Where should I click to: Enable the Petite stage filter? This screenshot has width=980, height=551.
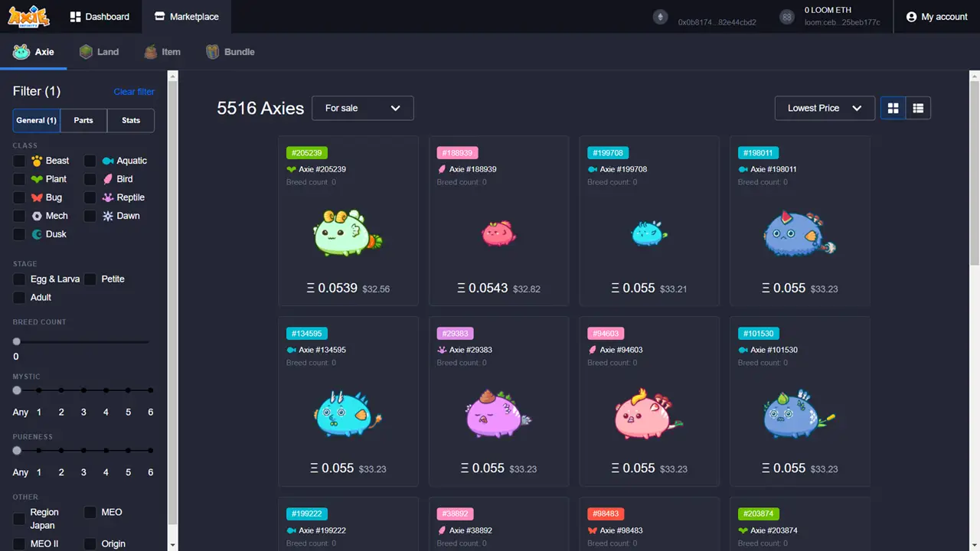click(90, 279)
